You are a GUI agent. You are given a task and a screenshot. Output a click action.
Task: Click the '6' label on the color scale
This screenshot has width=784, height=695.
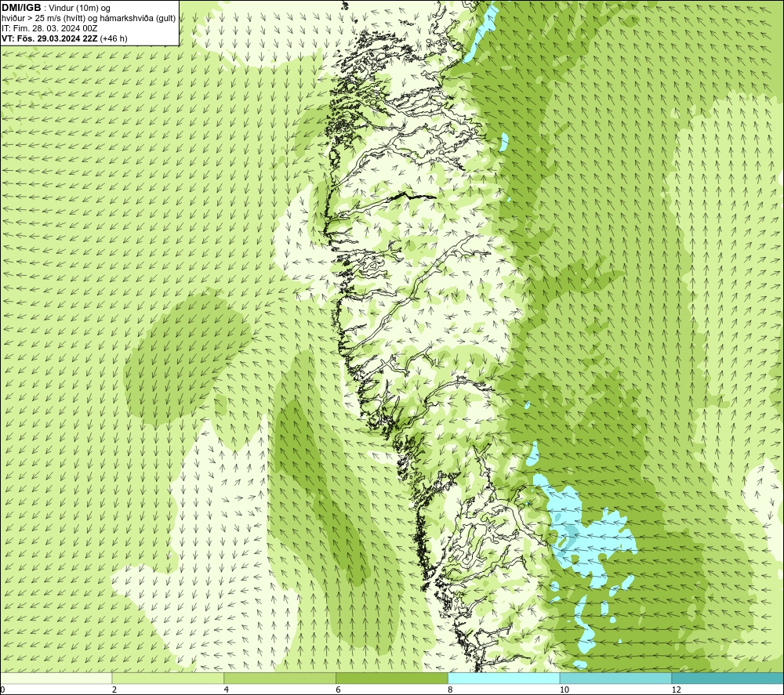click(339, 690)
